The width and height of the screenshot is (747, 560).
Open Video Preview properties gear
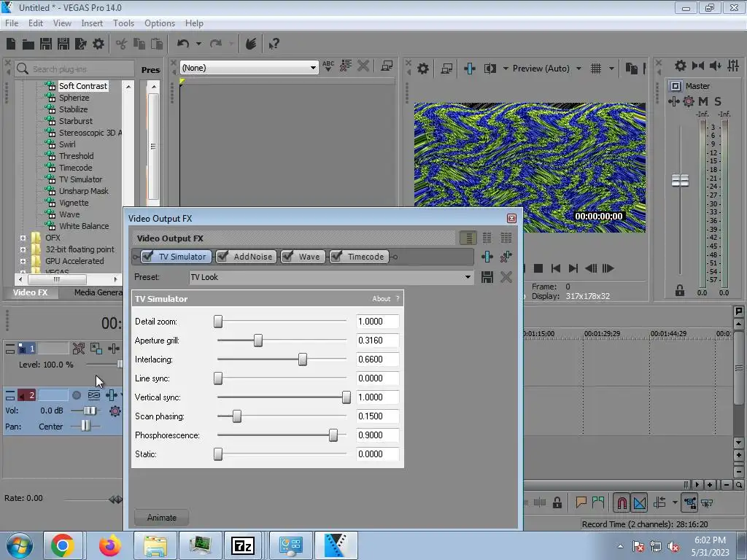click(422, 69)
